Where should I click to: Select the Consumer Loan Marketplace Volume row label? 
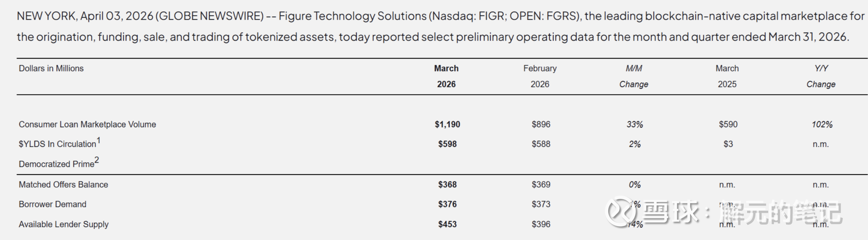(87, 124)
